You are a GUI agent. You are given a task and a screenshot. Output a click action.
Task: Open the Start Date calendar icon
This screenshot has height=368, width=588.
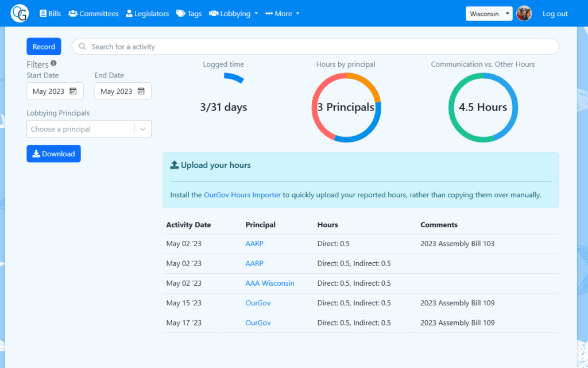[73, 91]
